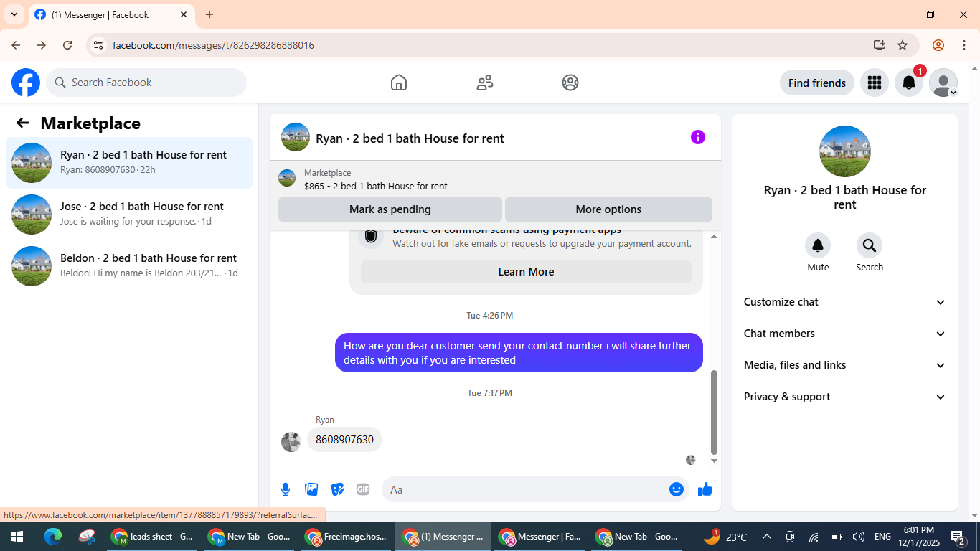Open the Chrome three-dot menu
Screen dimensions: 980x551
pos(964,45)
